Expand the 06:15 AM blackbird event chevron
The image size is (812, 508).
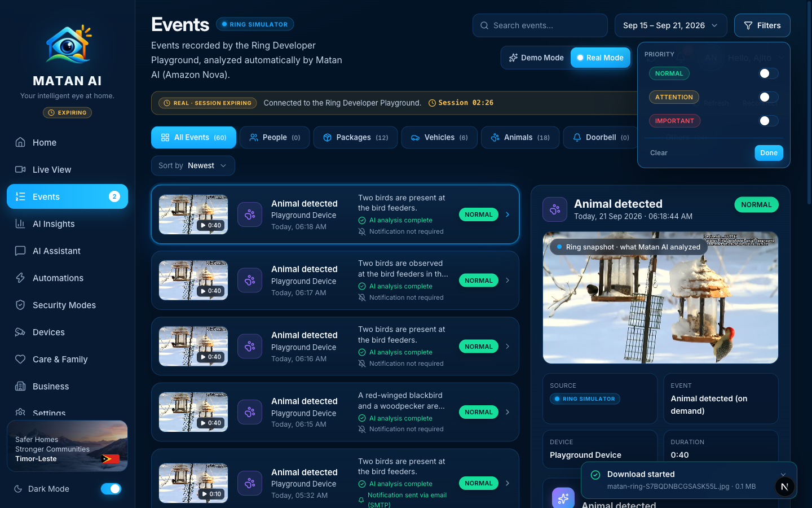click(x=507, y=412)
